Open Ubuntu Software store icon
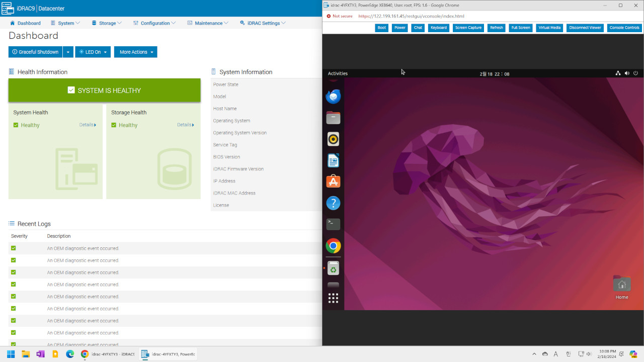Image resolution: width=644 pixels, height=362 pixels. pyautogui.click(x=333, y=182)
